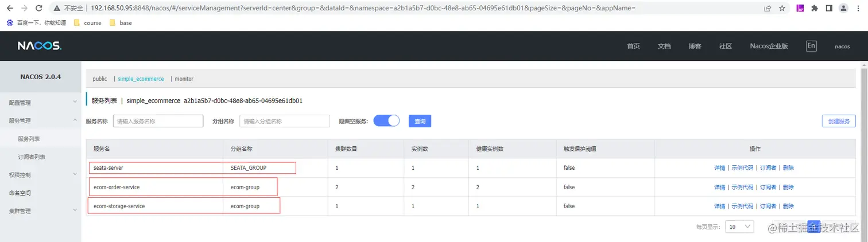Viewport: 868px width, 242px height.
Task: Open 详情 for ecom-storage-service
Action: point(720,206)
